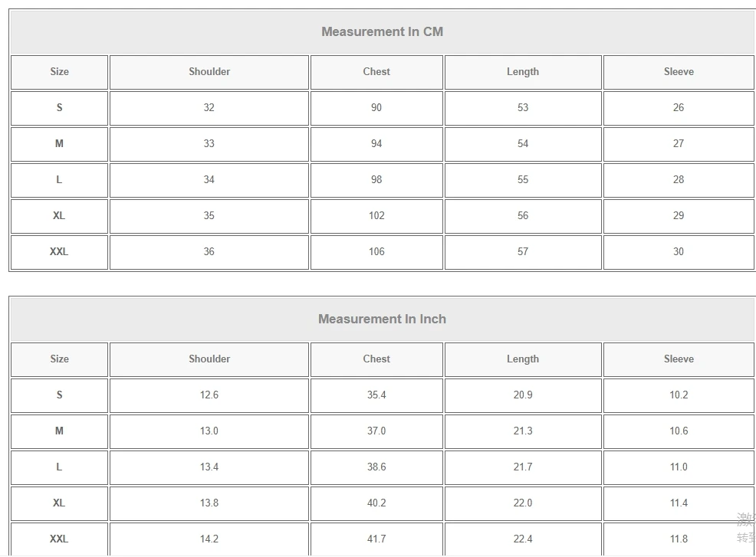Click the Sleeve header in Inch table
756x557 pixels.
pyautogui.click(x=679, y=359)
